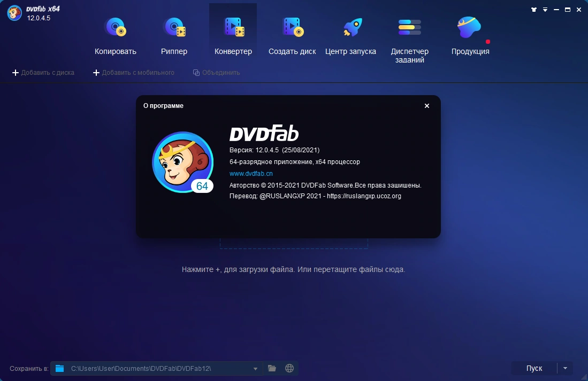Open the title bar dropdown menu arrow
This screenshot has height=381, width=588.
(545, 10)
